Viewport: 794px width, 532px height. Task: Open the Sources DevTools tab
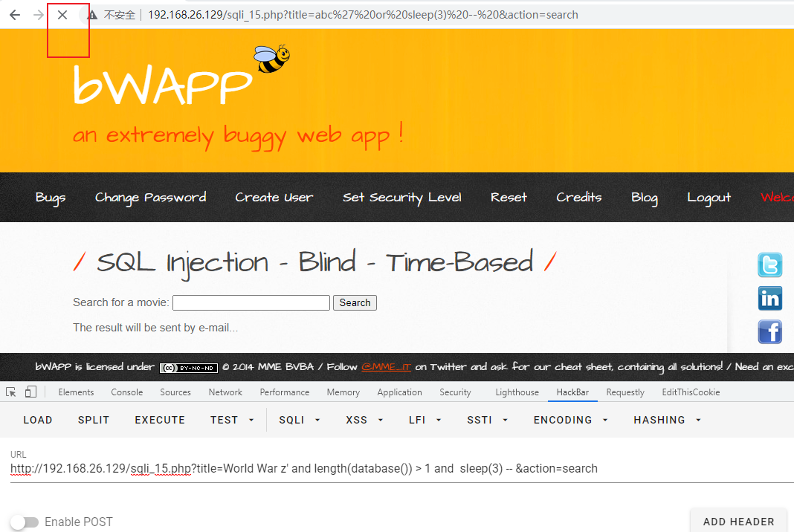175,392
